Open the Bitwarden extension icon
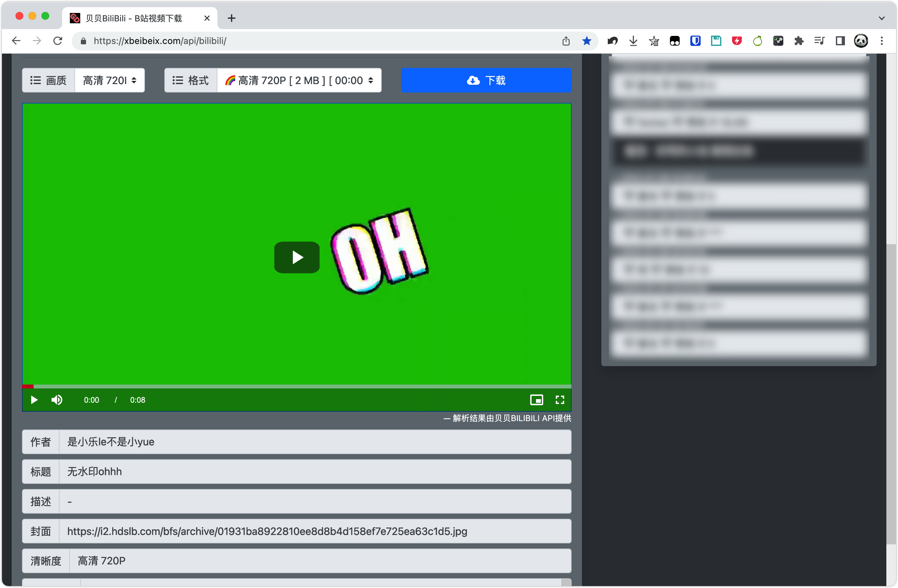The width and height of the screenshot is (898, 588). coord(695,41)
